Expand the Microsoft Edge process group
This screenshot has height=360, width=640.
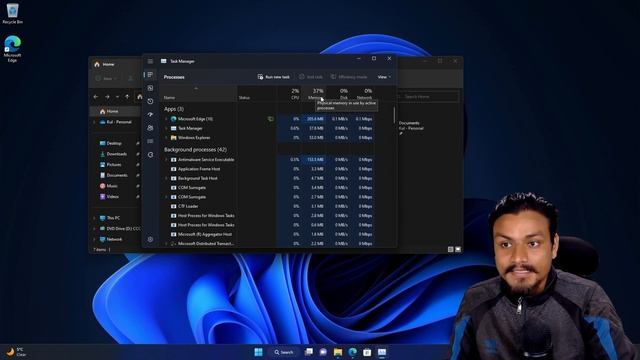pos(166,119)
